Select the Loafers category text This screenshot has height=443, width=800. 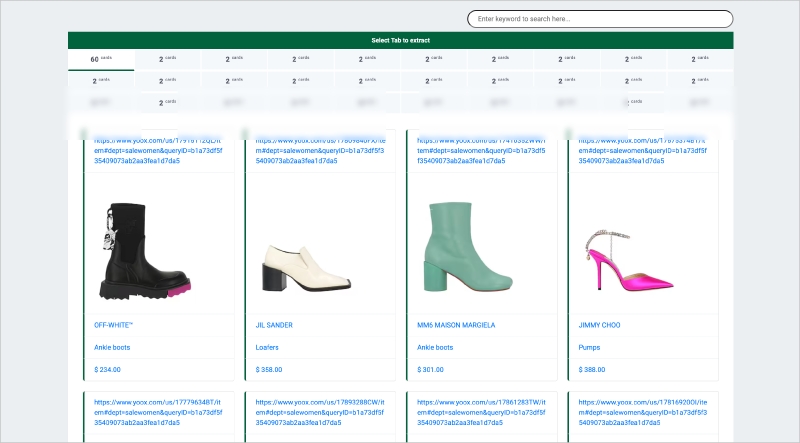(270, 347)
